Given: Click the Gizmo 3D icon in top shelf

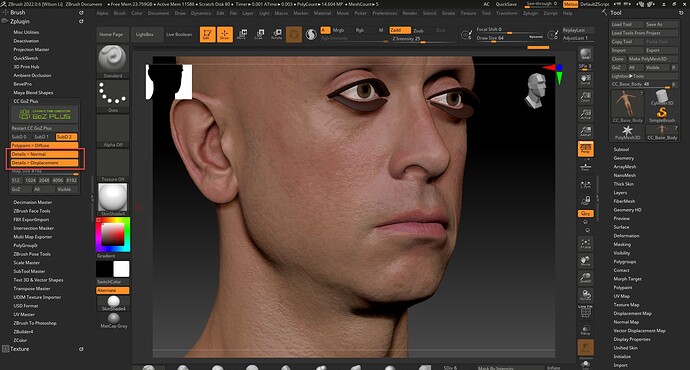Looking at the screenshot, I should 294,34.
